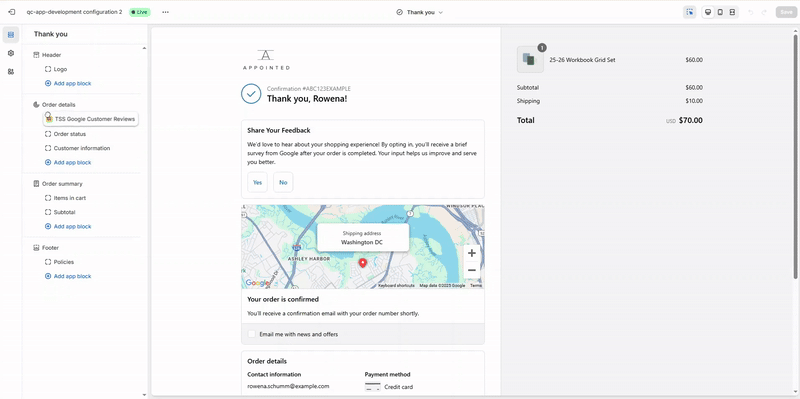Click the plus icon under Header

pyautogui.click(x=48, y=83)
